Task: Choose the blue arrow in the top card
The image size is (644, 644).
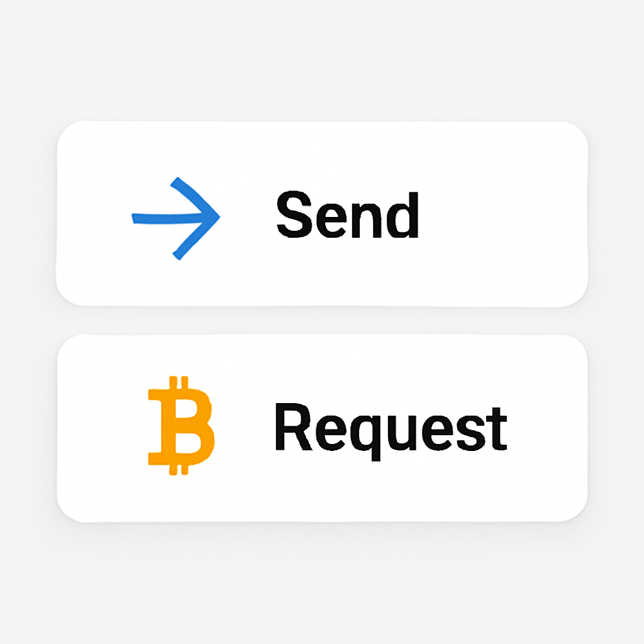Action: (176, 218)
